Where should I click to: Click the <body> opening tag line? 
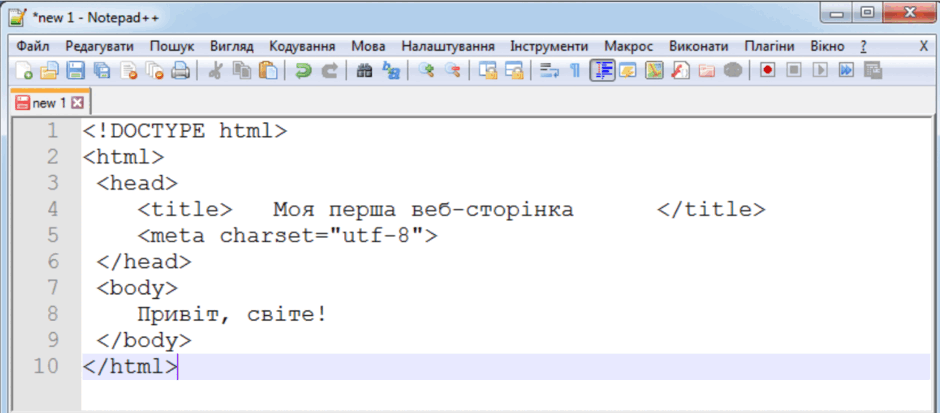click(x=137, y=288)
